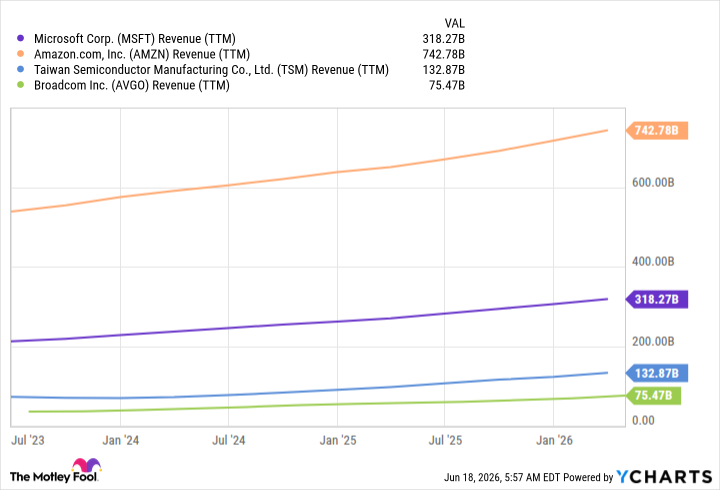The height and width of the screenshot is (490, 720).
Task: Click the green 75.47B end-of-line tag
Action: (653, 395)
